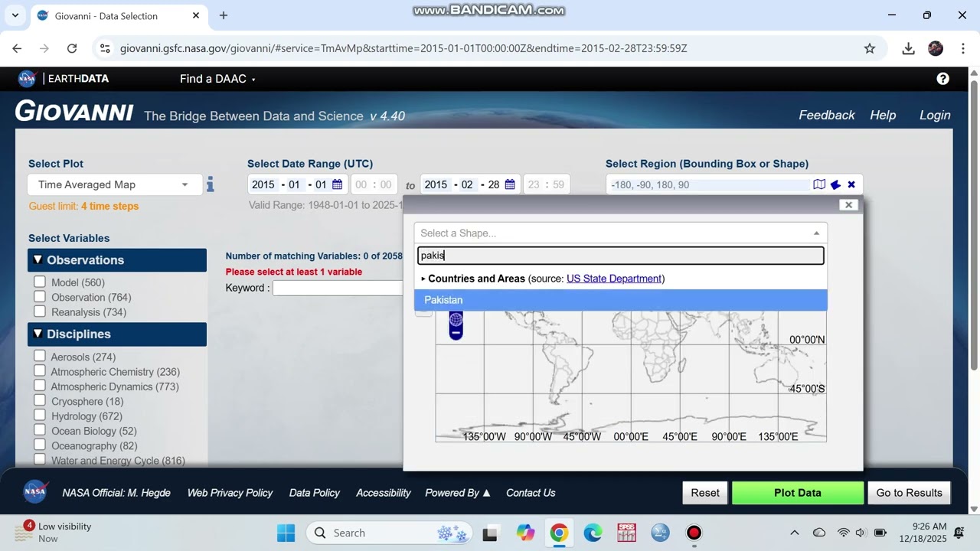Open the Find a DAAC dropdown

217,79
